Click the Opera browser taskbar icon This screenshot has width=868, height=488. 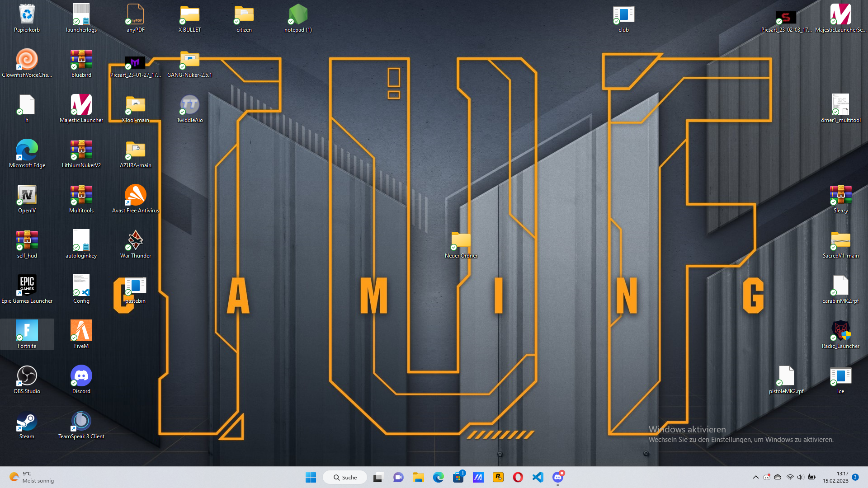tap(518, 477)
